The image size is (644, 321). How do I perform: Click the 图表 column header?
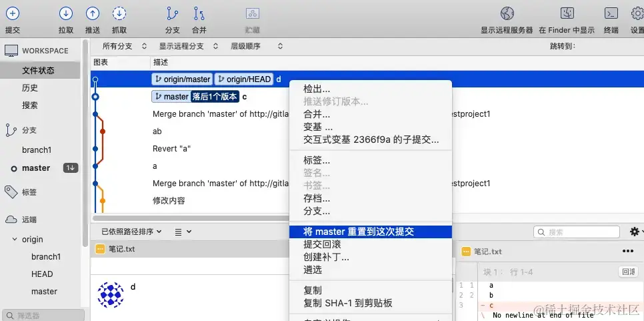pos(101,62)
